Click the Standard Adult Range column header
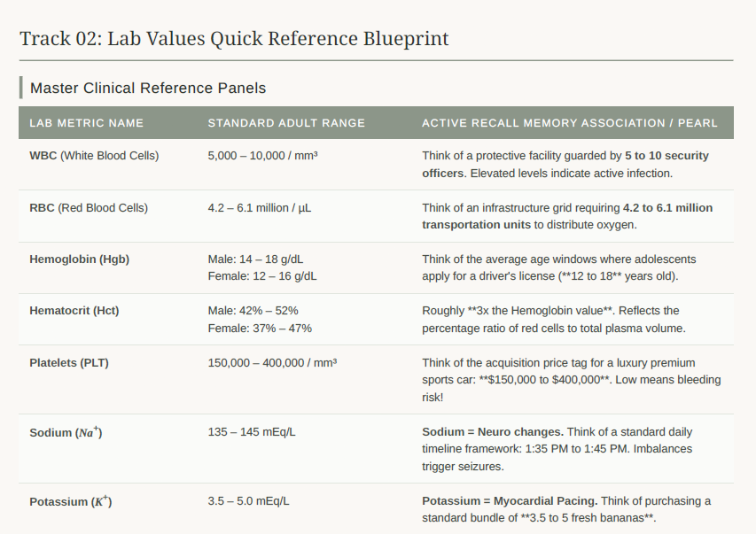This screenshot has width=756, height=534. tap(286, 123)
